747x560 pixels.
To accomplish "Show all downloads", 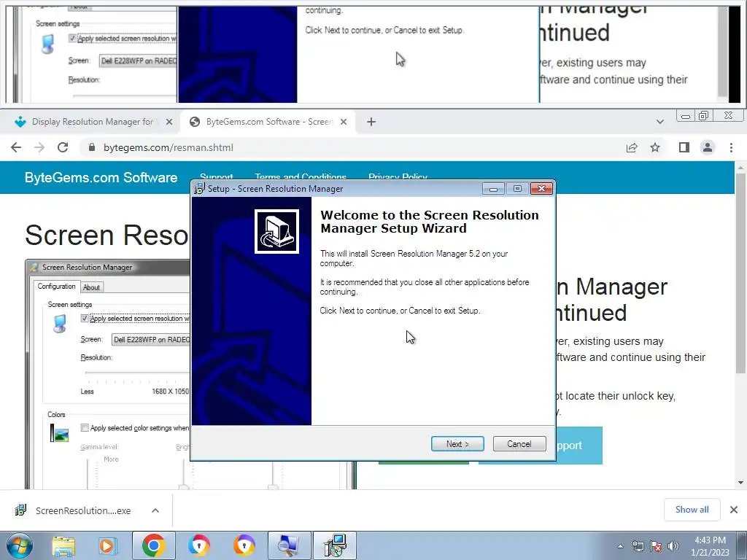I will (692, 510).
